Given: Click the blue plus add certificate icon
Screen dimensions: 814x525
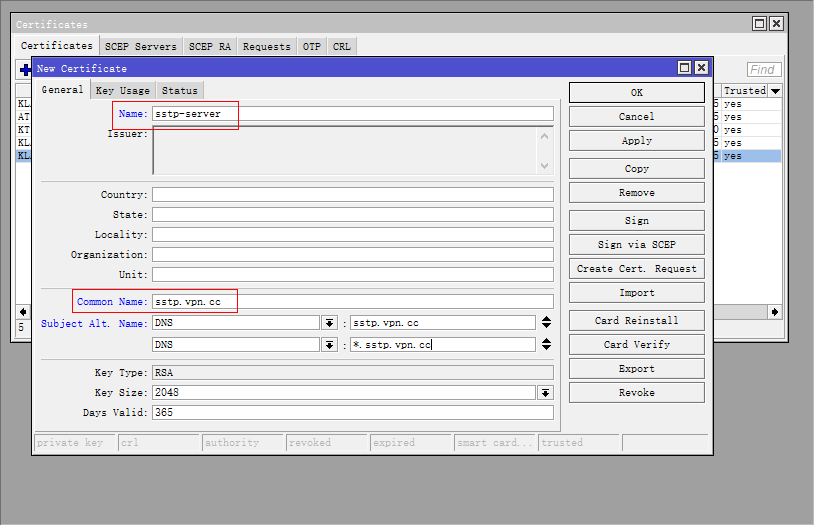Looking at the screenshot, I should click(25, 70).
